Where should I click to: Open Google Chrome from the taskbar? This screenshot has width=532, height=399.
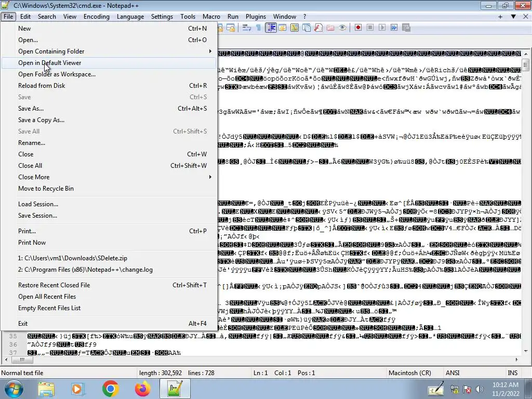coord(110,389)
